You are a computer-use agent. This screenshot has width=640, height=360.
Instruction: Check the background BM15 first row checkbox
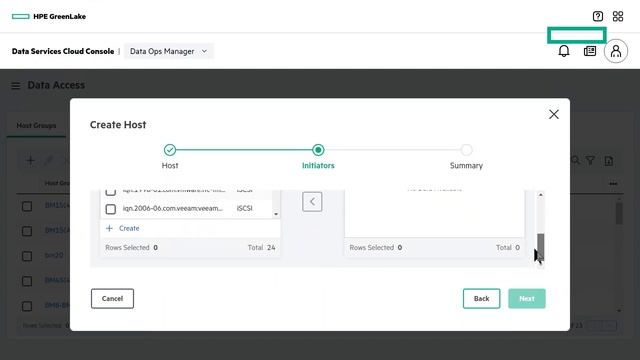point(27,206)
